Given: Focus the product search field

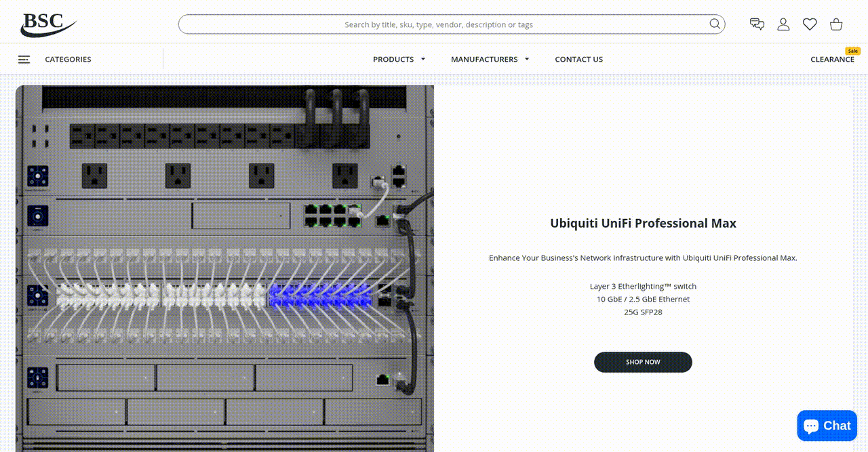Looking at the screenshot, I should (452, 24).
